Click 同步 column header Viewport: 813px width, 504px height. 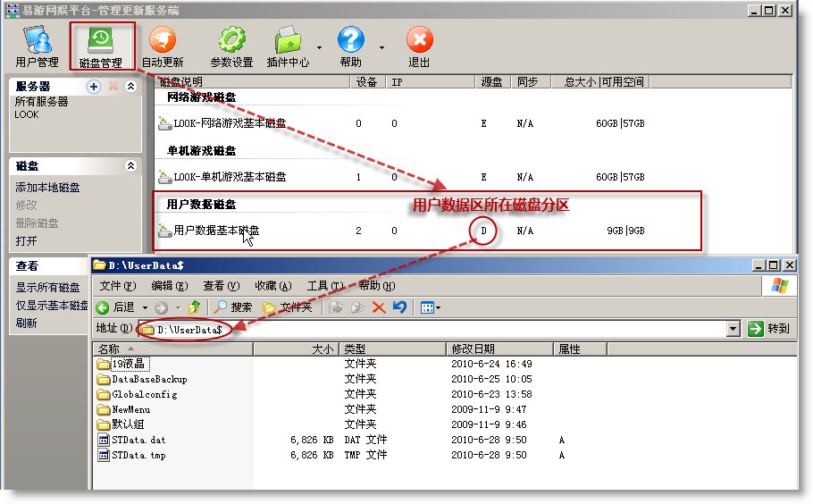[x=530, y=82]
